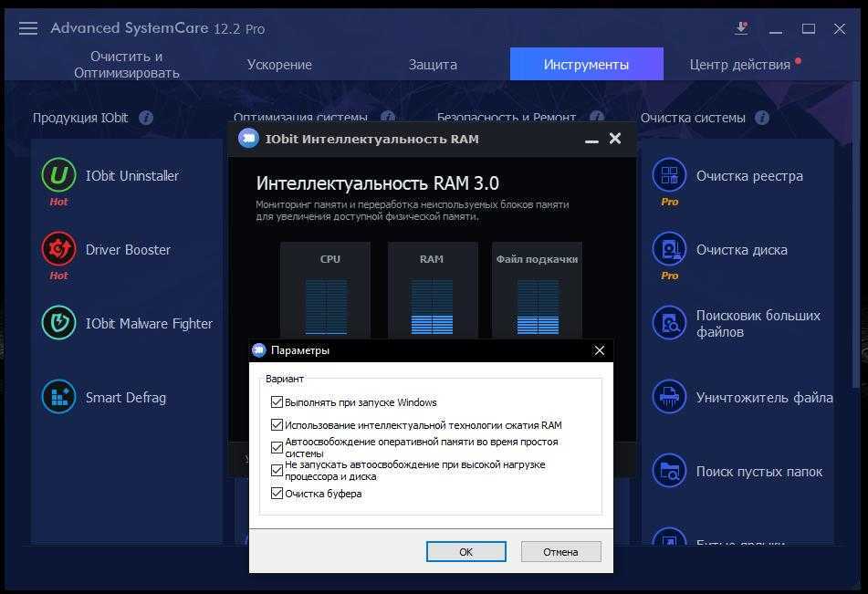
Task: Click the Параметры dialog logo icon
Action: (259, 349)
